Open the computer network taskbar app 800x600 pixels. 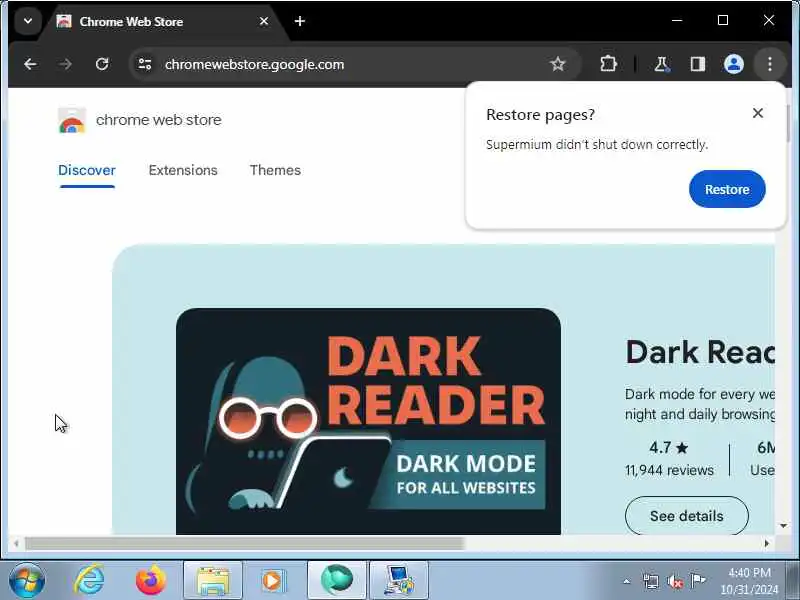click(x=399, y=581)
